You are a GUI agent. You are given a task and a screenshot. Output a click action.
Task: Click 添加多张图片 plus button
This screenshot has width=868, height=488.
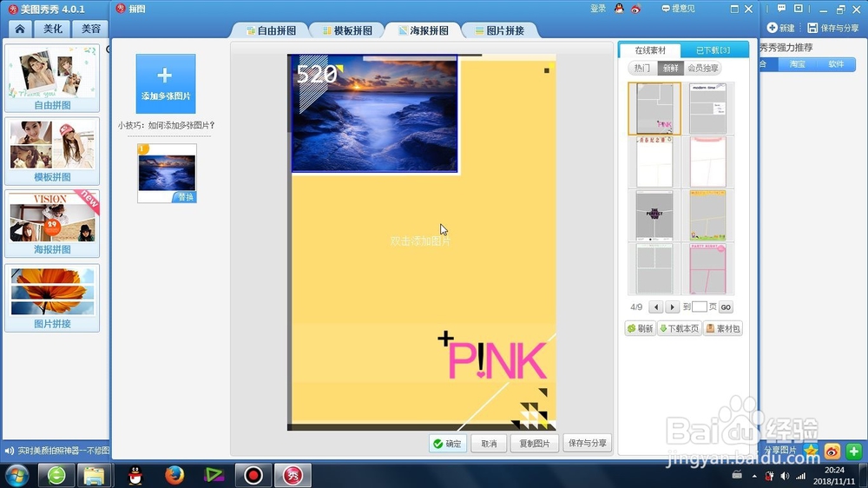[x=166, y=83]
